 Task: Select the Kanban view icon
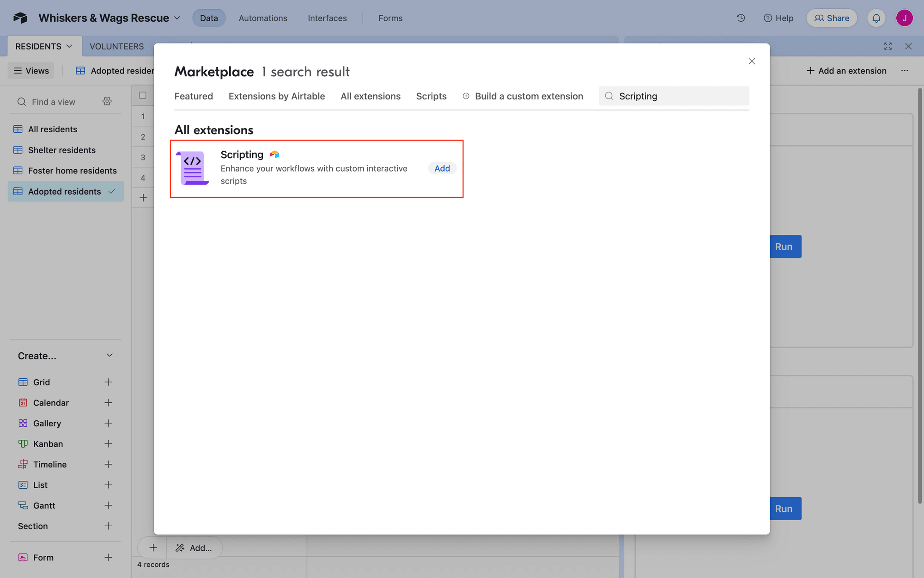point(23,443)
